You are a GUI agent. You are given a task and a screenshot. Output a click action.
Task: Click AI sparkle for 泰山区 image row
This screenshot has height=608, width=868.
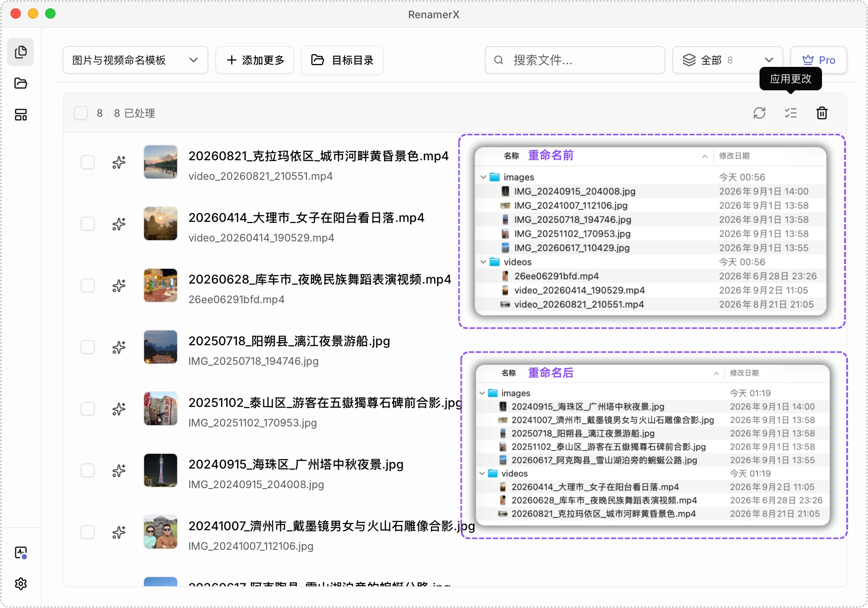pos(119,409)
